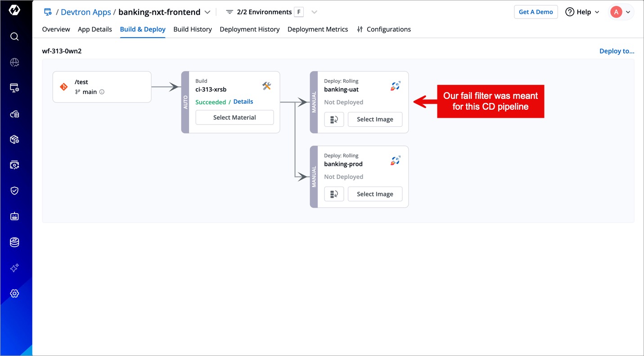Go to the Configurations tab
The width and height of the screenshot is (644, 356).
click(x=384, y=29)
